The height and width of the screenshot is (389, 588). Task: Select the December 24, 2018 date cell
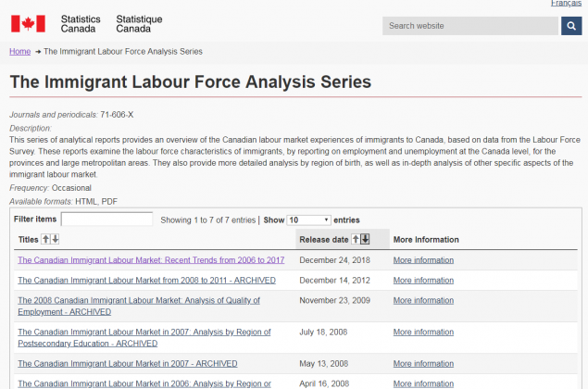pyautogui.click(x=334, y=260)
